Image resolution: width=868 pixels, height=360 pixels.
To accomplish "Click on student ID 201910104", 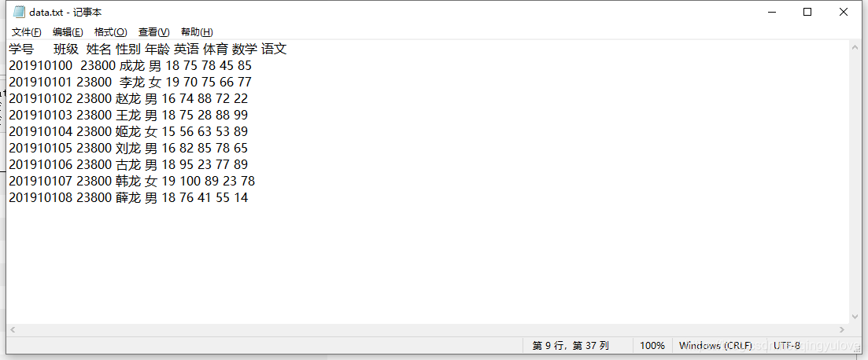I will coord(40,131).
